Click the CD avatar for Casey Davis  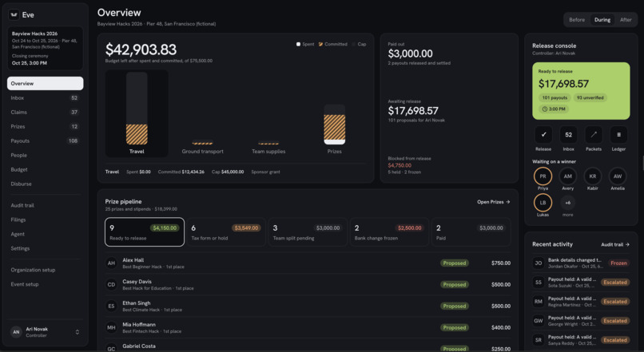click(x=111, y=285)
